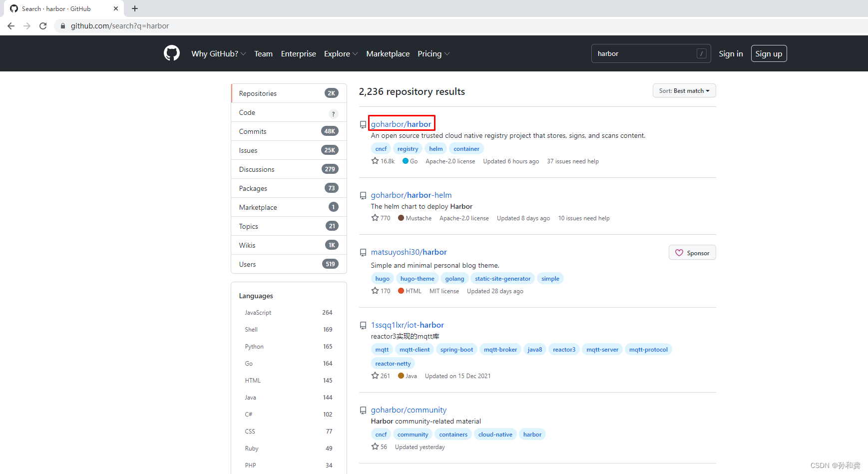Click star icon for goharbor/harbor 16.8k

pos(375,161)
